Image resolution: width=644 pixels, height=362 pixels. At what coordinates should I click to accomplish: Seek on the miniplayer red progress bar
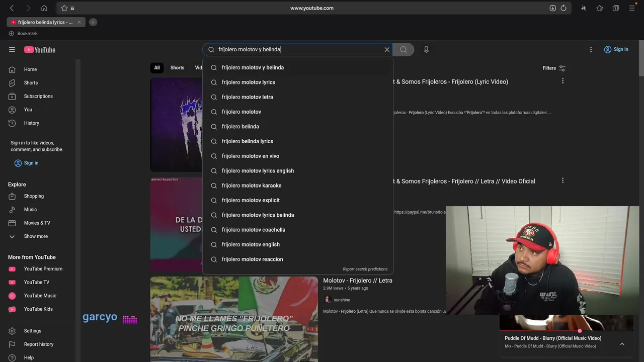pos(566,331)
